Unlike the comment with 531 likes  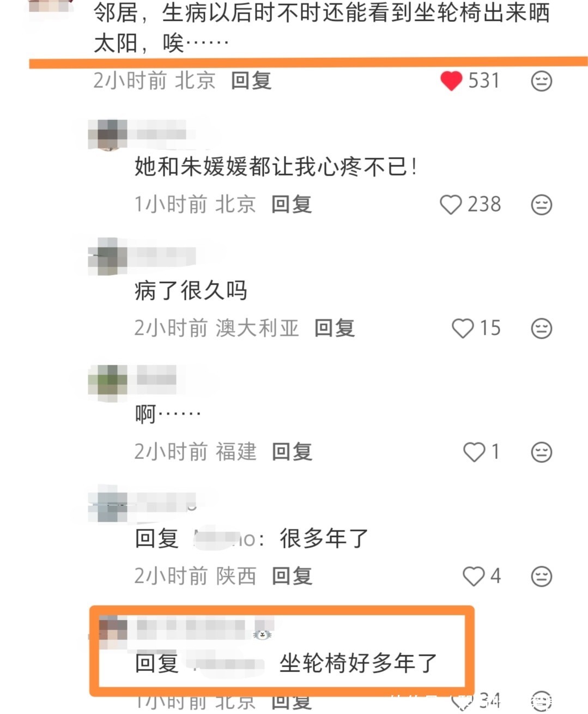(451, 81)
